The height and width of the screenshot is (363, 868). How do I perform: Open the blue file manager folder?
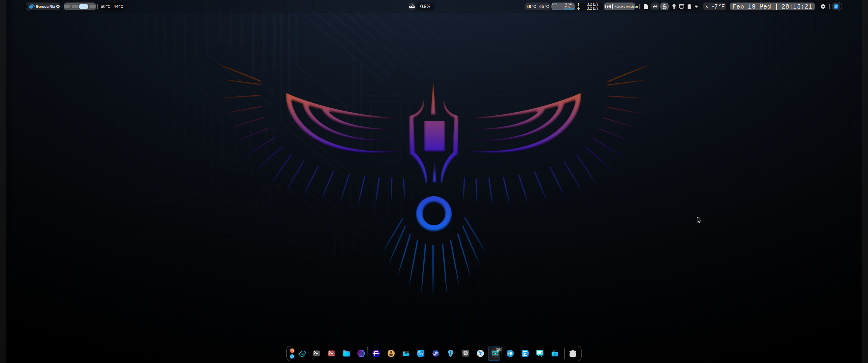pos(346,354)
